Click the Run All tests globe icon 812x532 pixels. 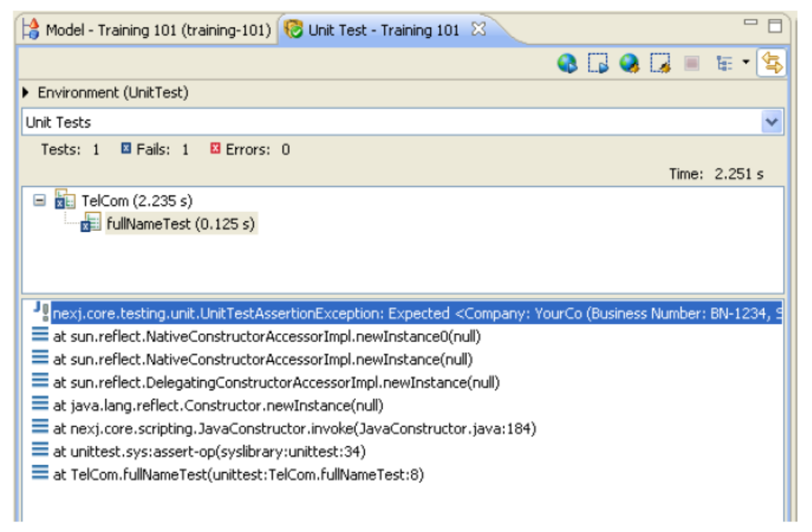tap(567, 64)
